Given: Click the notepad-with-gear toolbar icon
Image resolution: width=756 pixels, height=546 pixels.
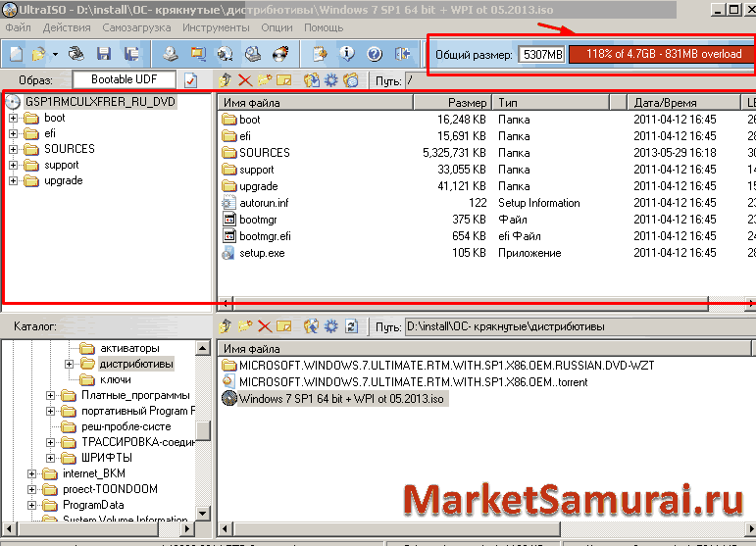Looking at the screenshot, I should (x=320, y=54).
